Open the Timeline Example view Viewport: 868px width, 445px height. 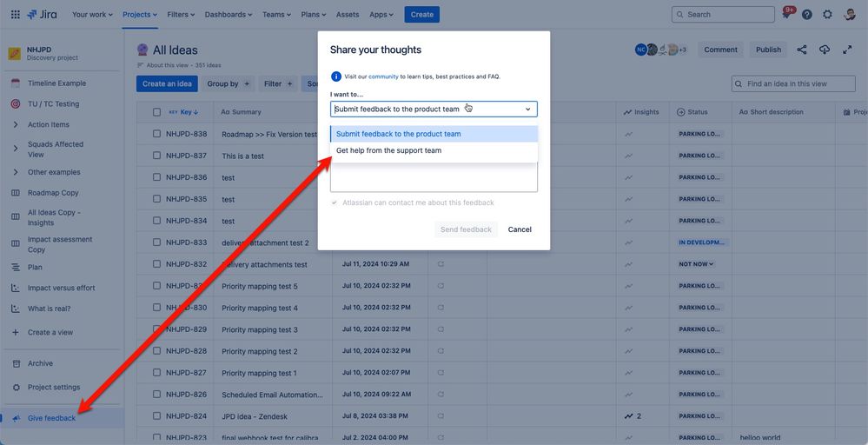pos(56,83)
